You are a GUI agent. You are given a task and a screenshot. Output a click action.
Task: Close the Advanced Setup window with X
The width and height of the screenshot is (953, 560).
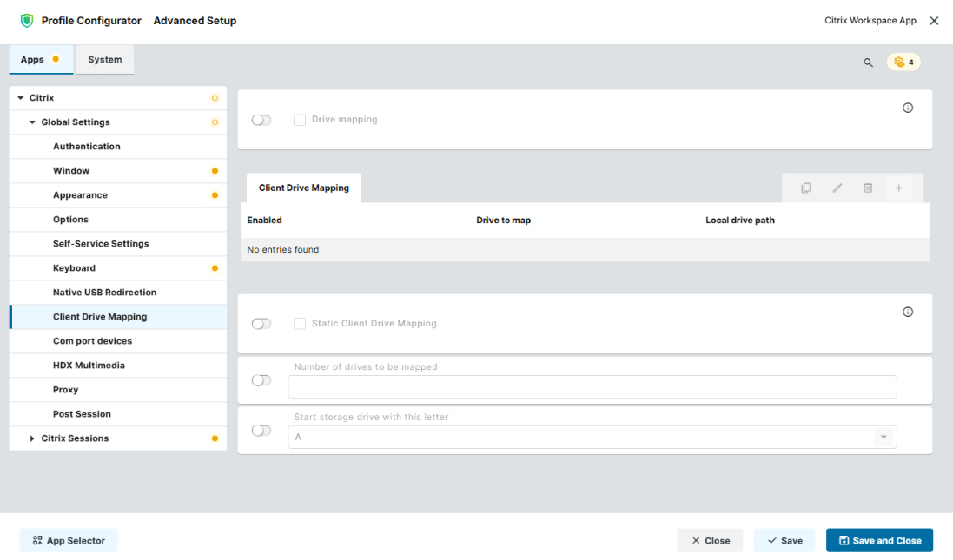coord(934,21)
